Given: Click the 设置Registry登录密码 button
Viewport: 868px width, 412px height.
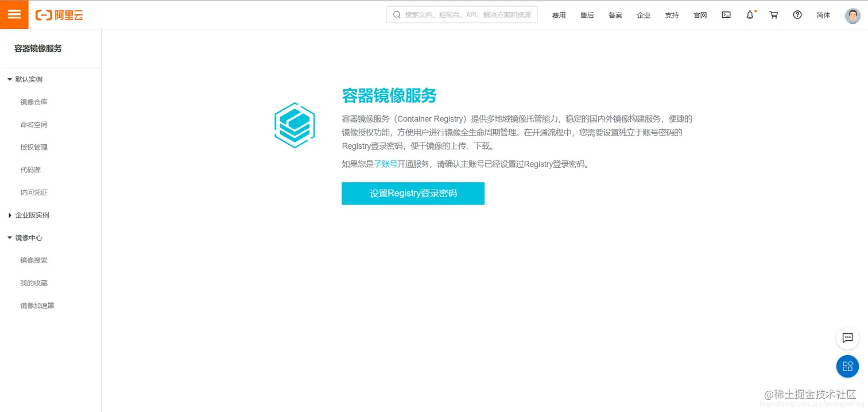Looking at the screenshot, I should click(x=413, y=194).
